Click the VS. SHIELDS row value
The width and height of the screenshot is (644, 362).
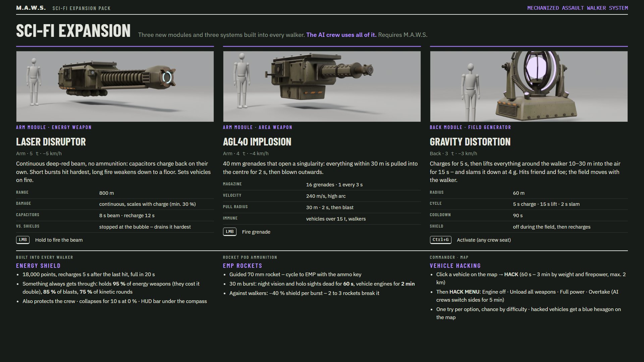point(145,227)
